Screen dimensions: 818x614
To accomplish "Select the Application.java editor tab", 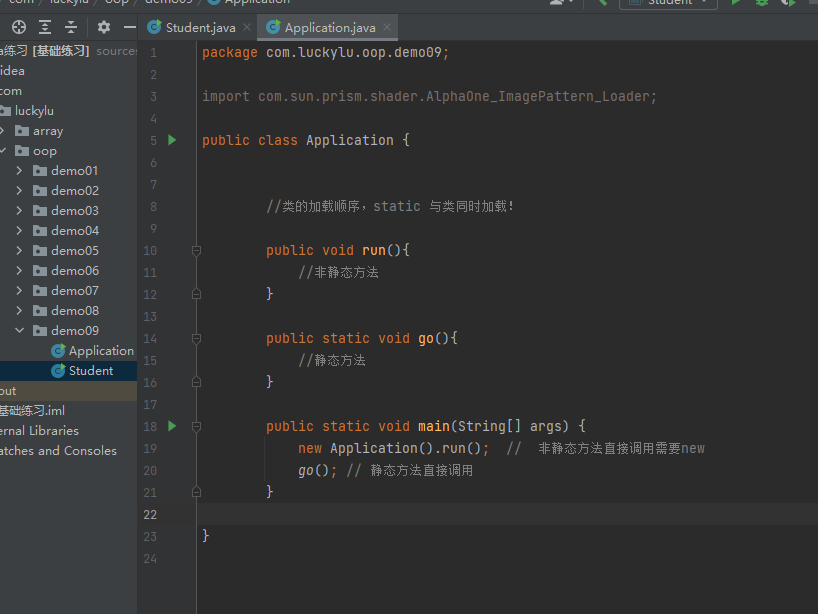I will pos(328,28).
